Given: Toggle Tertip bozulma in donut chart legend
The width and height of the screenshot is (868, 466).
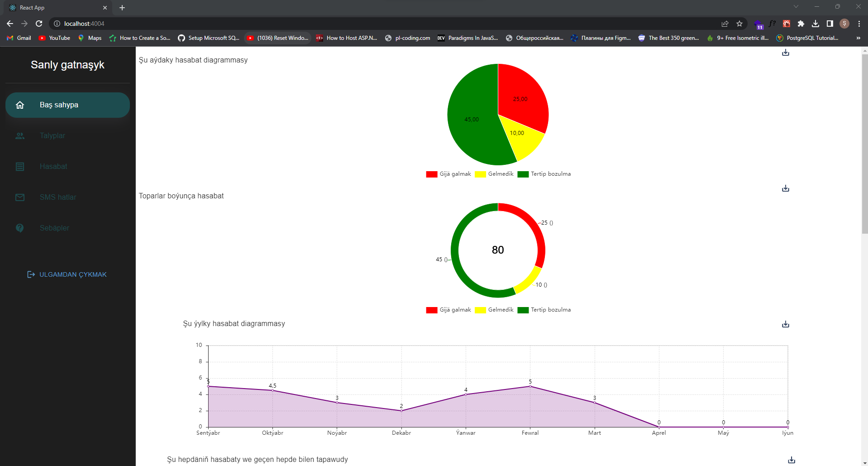Looking at the screenshot, I should [544, 310].
